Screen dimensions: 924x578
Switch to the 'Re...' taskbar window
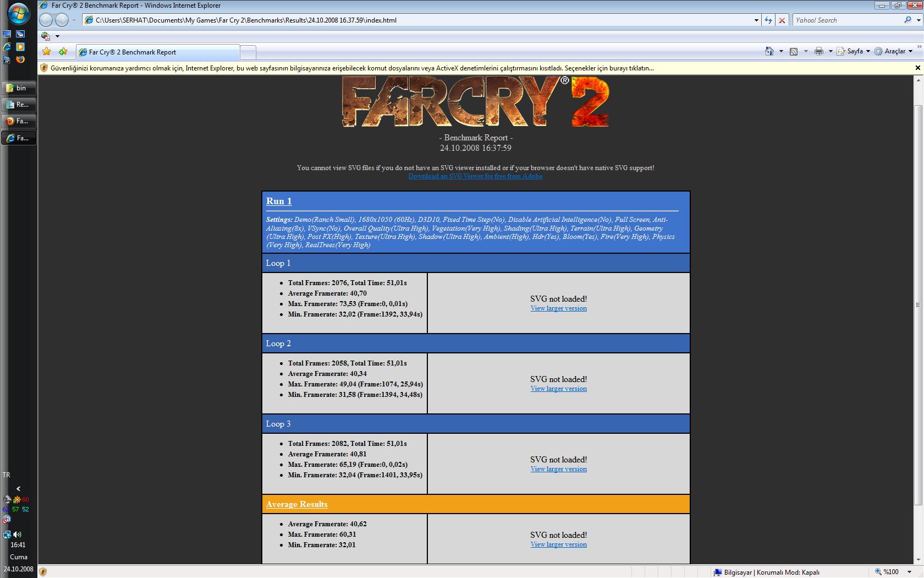coord(19,105)
